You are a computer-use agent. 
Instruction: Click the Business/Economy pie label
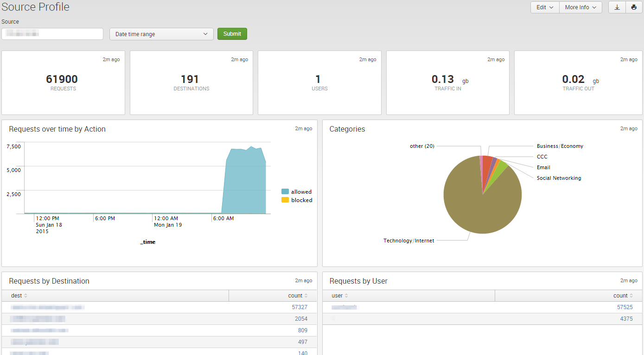click(x=560, y=146)
